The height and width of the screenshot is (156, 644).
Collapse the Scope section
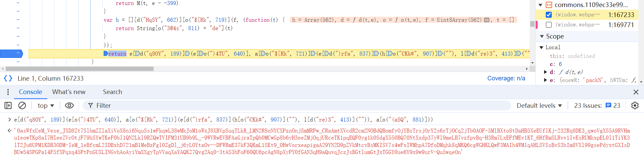pyautogui.click(x=542, y=36)
